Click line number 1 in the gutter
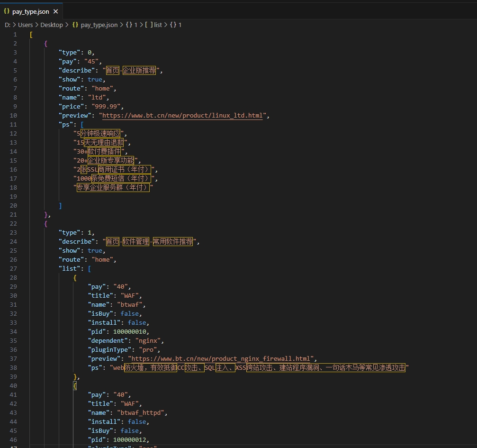 point(15,35)
